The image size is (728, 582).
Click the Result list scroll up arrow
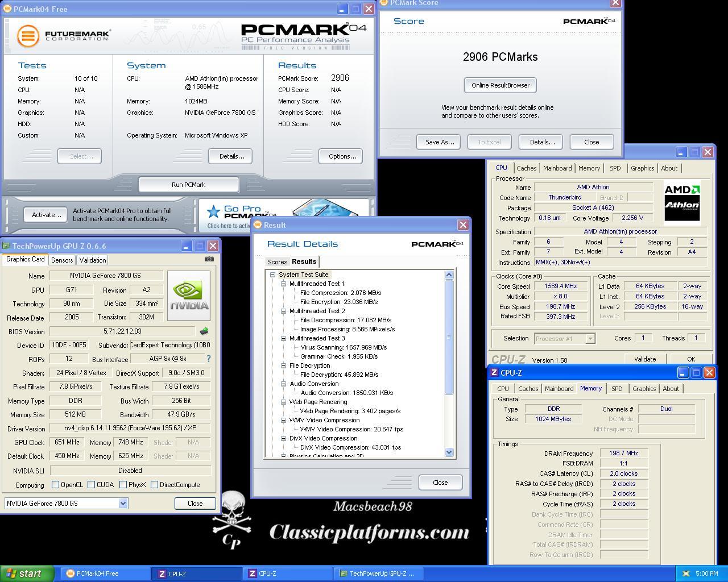click(449, 275)
